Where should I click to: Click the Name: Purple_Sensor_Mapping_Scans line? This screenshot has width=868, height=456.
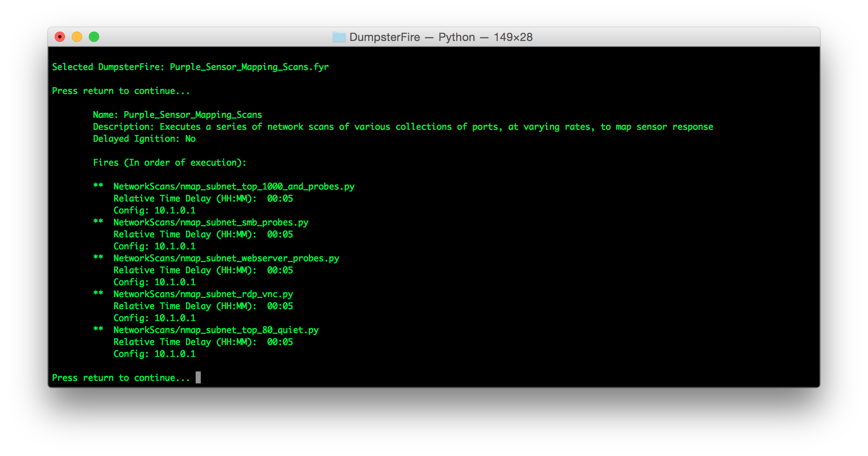tap(178, 115)
